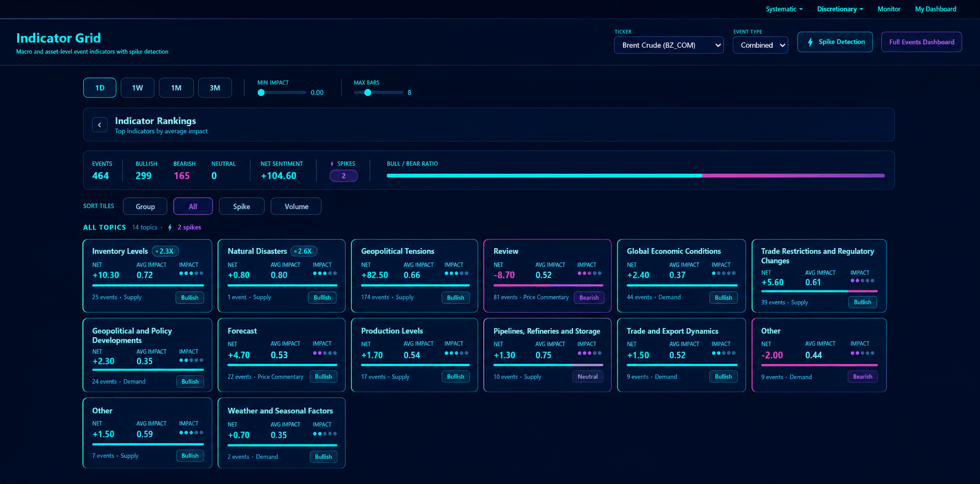980x484 pixels.
Task: Click impact dots on the Review tile
Action: pos(590,273)
